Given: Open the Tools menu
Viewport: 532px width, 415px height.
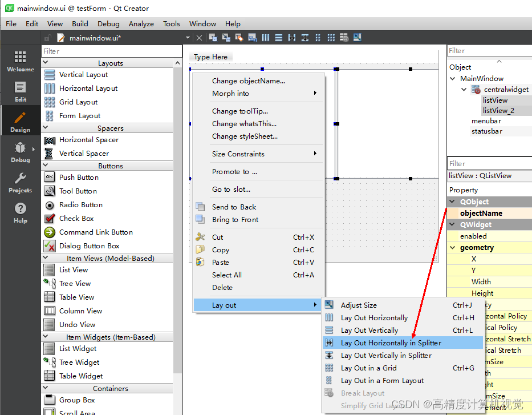Looking at the screenshot, I should click(x=171, y=24).
